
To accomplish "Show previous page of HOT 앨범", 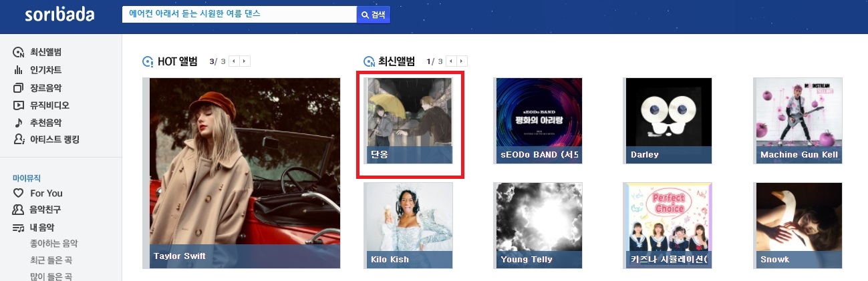I will point(234,61).
